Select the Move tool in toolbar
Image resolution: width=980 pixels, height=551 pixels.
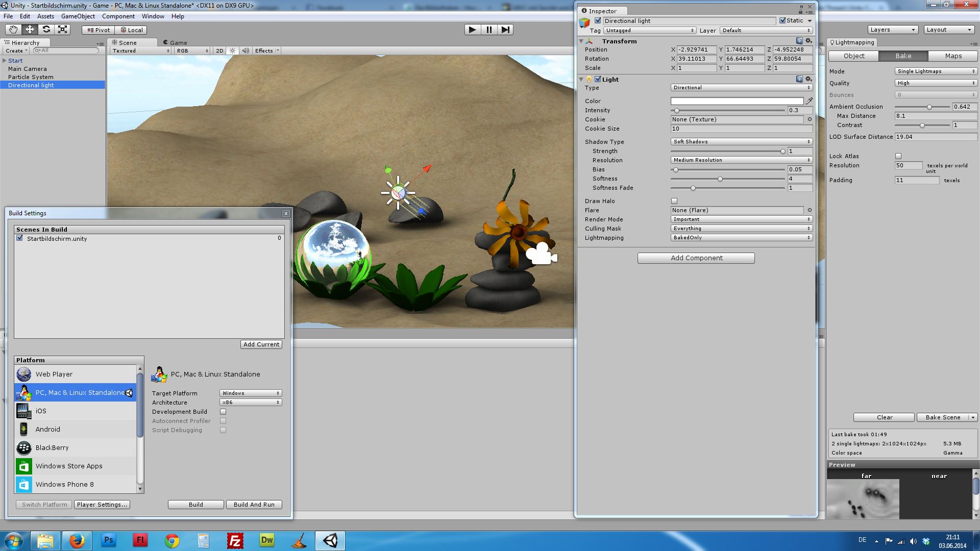coord(30,30)
